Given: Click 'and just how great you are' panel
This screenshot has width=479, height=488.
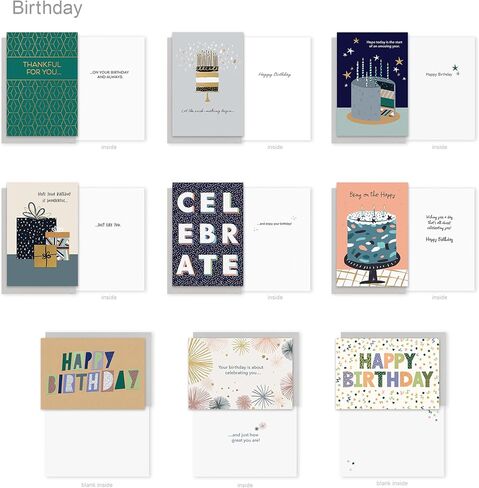Looking at the screenshot, I should click(x=245, y=443).
